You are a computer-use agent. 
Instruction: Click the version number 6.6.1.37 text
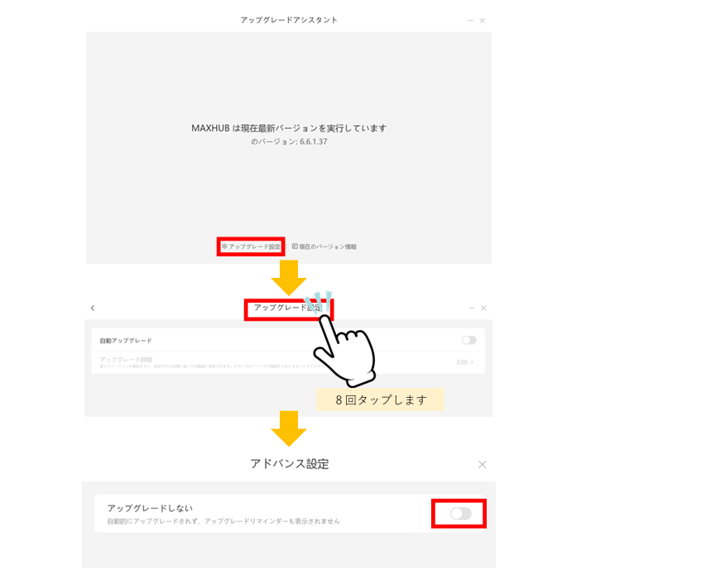[x=314, y=141]
